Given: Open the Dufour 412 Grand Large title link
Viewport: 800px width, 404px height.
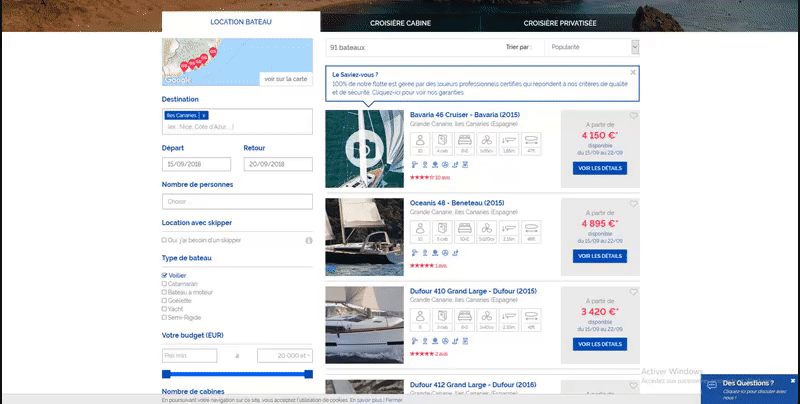Looking at the screenshot, I should tap(473, 385).
